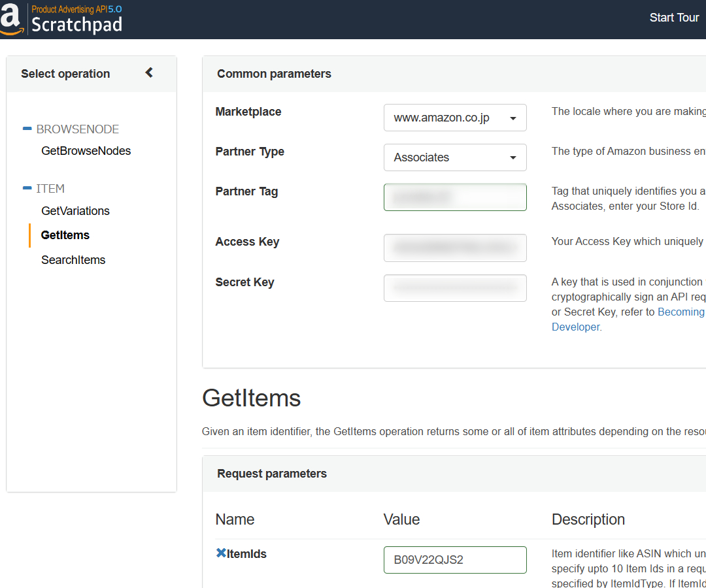The width and height of the screenshot is (706, 588).
Task: Select the GetItems operation
Action: coord(65,235)
